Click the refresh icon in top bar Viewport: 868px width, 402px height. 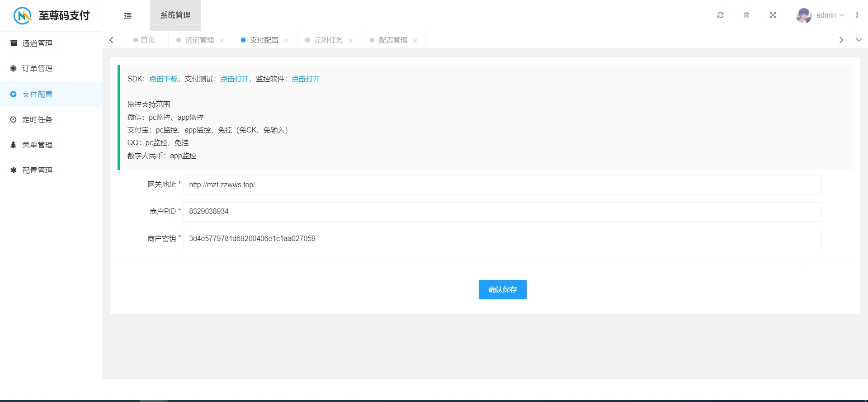[x=721, y=15]
